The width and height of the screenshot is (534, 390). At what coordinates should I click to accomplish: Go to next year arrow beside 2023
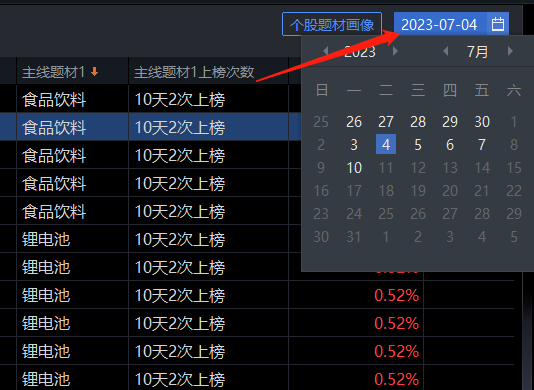click(x=395, y=51)
